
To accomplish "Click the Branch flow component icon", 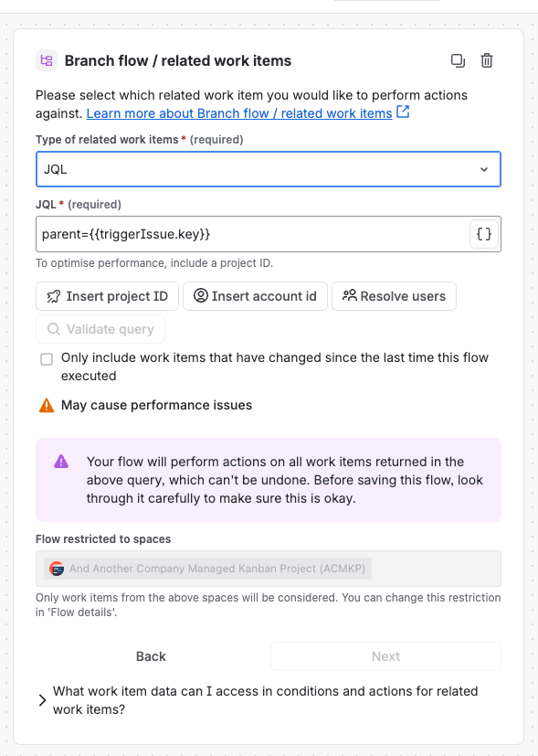I will [47, 60].
